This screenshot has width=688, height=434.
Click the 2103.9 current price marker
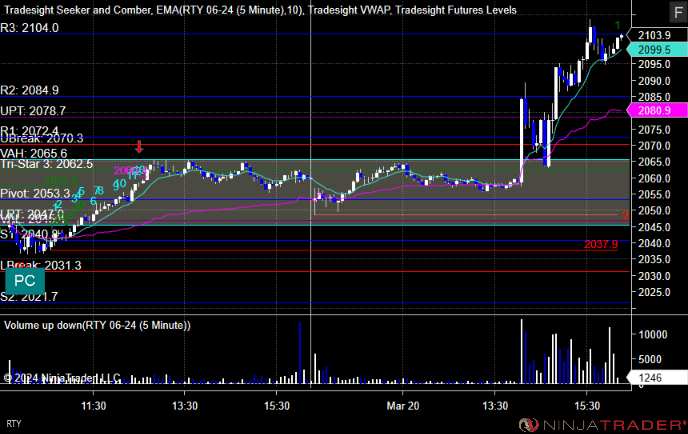coord(656,36)
